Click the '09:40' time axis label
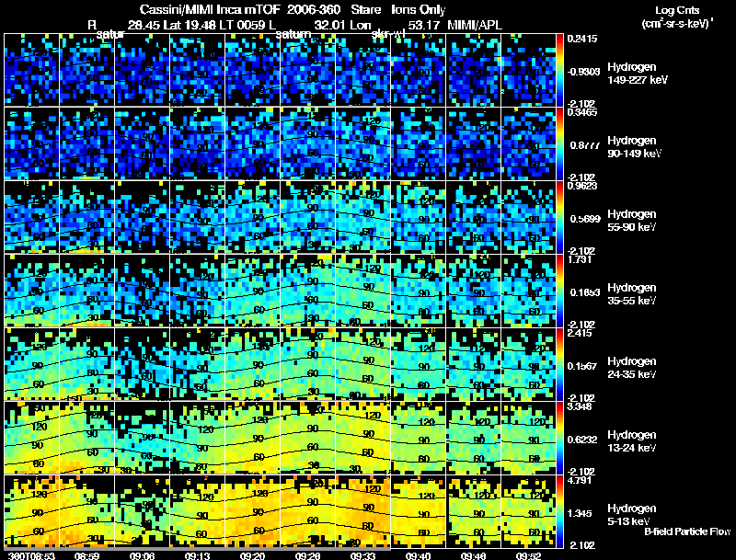 [x=418, y=555]
